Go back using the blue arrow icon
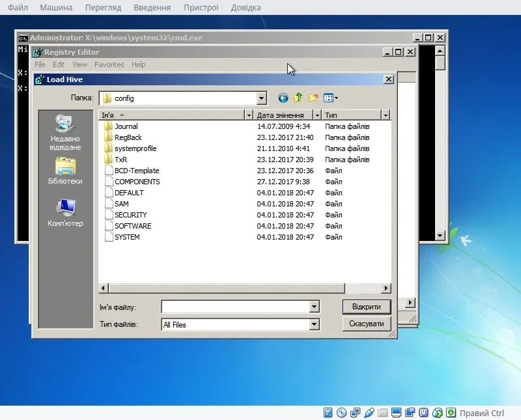The width and height of the screenshot is (521, 420). [283, 98]
